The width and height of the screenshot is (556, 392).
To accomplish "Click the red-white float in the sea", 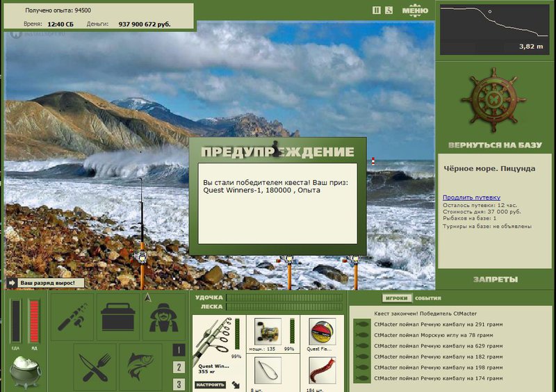I will tap(373, 161).
